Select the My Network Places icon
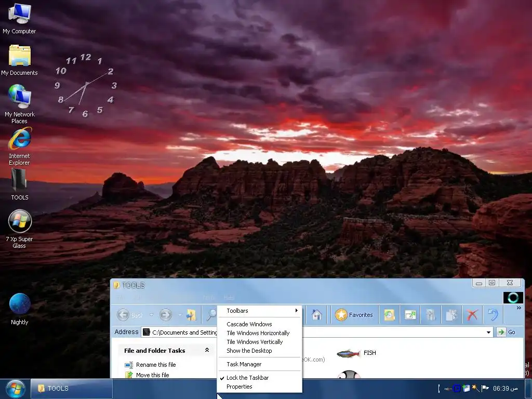Viewport: 532px width, 399px height. 19,104
